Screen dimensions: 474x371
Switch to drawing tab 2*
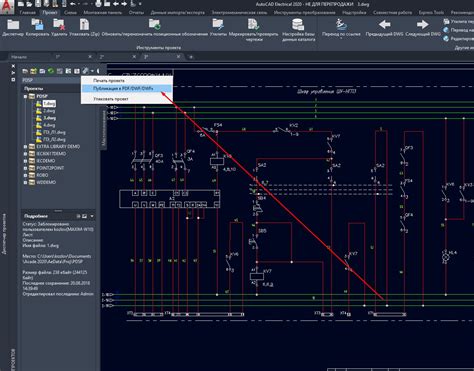(102, 57)
